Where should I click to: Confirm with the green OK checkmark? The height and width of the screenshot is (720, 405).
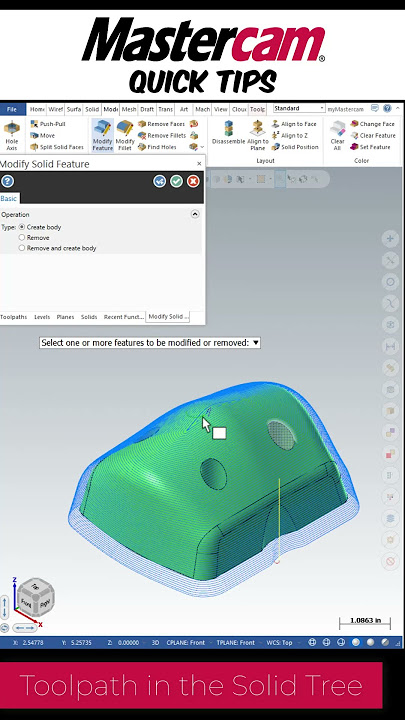(176, 181)
